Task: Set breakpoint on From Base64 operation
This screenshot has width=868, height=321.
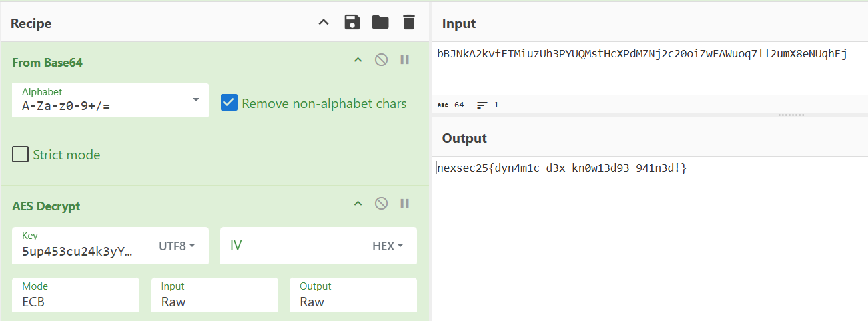Action: [x=404, y=60]
